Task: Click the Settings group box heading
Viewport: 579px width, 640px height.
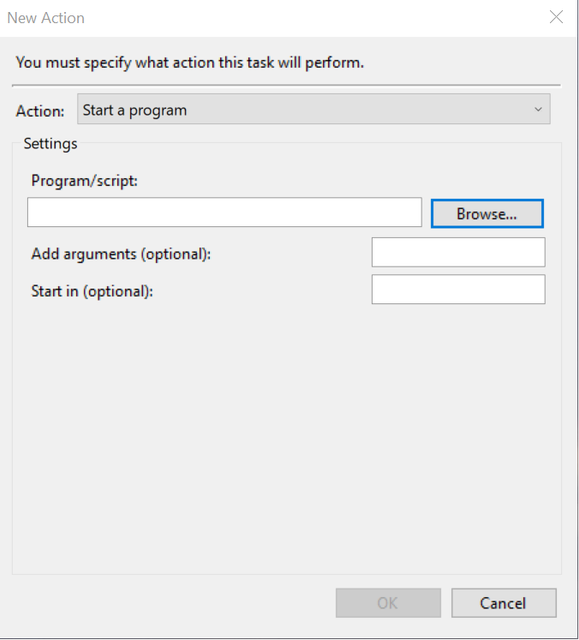Action: [50, 144]
